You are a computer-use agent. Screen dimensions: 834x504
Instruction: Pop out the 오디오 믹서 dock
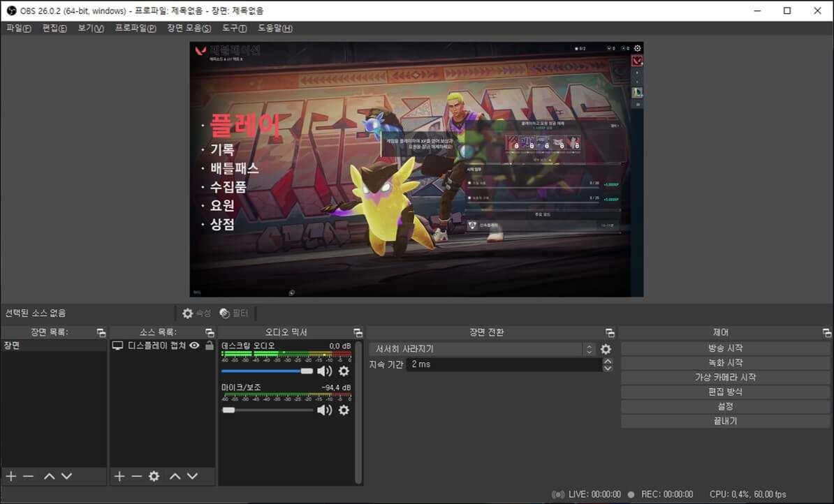(x=358, y=333)
